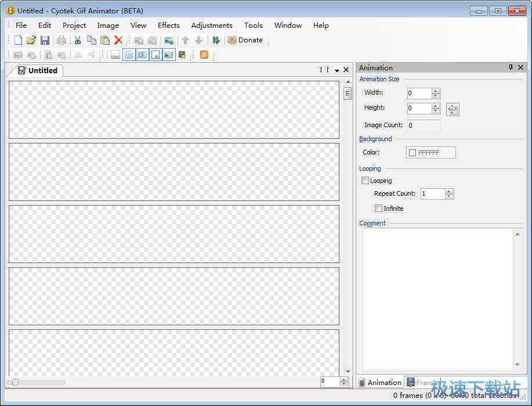Click the Add Image icon with green plus
Image resolution: width=532 pixels, height=406 pixels.
[x=169, y=40]
